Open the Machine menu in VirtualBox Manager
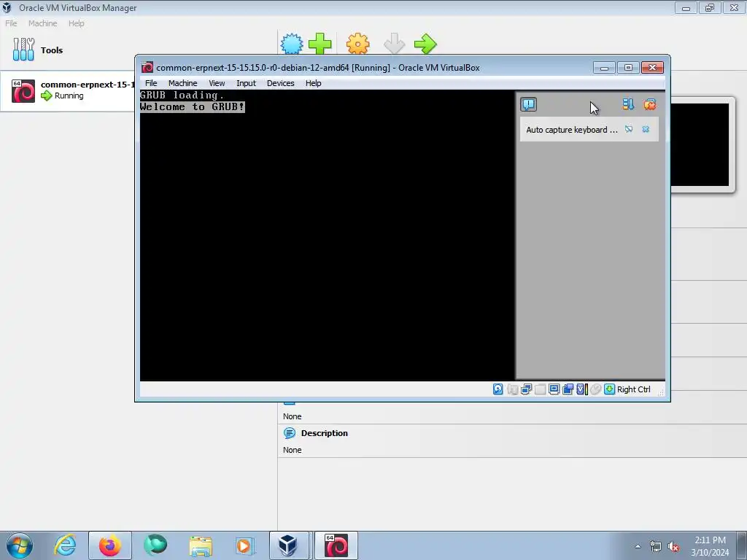The height and width of the screenshot is (560, 747). (42, 23)
